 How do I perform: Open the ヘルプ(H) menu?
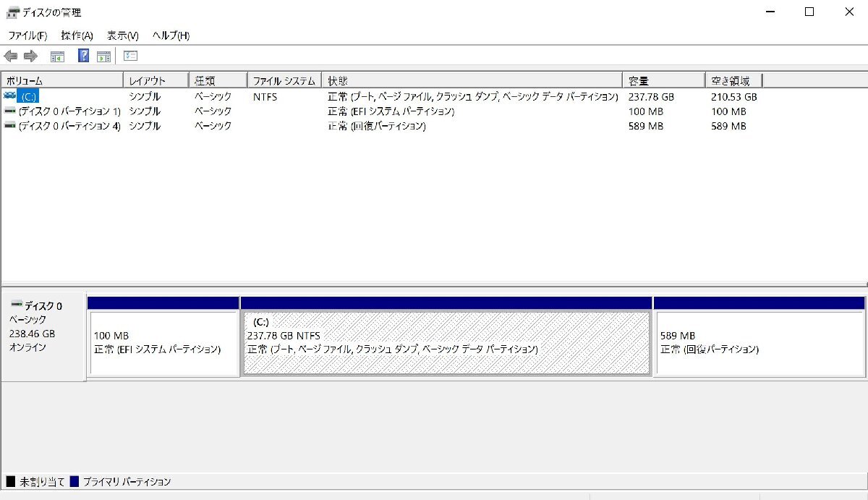click(x=171, y=35)
